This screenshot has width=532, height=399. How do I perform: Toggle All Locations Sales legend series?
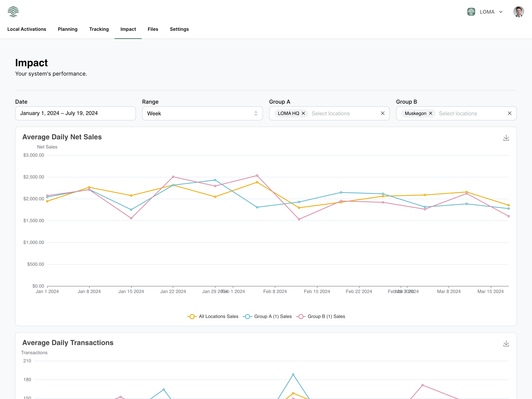pyautogui.click(x=213, y=316)
